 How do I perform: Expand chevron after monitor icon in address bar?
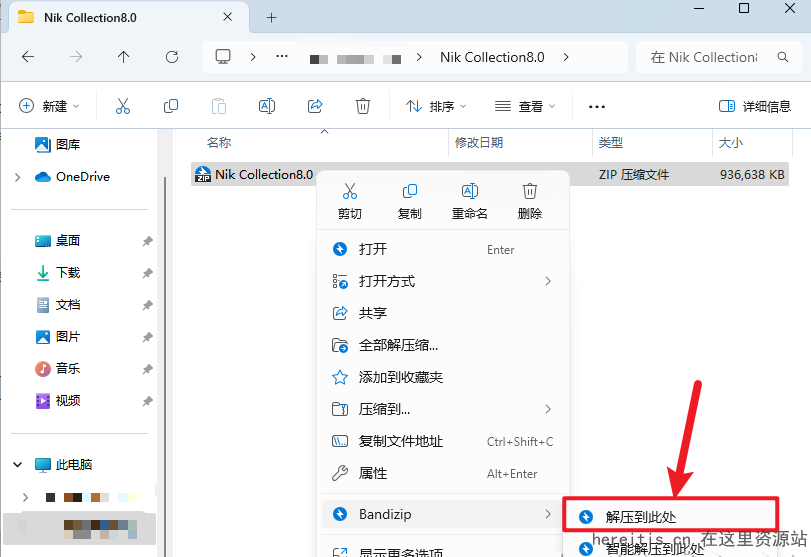click(253, 57)
